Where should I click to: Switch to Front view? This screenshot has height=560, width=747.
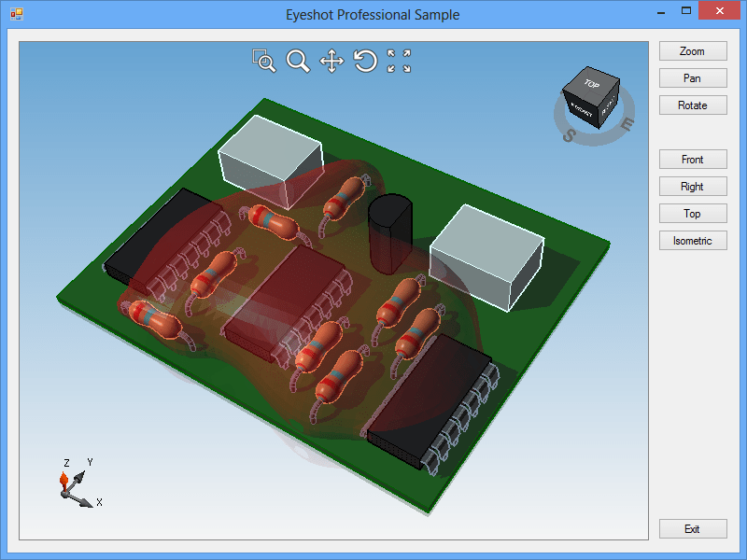click(x=693, y=159)
